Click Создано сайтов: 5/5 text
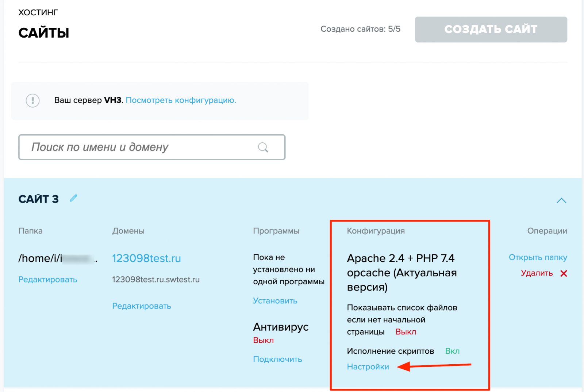 pyautogui.click(x=361, y=29)
